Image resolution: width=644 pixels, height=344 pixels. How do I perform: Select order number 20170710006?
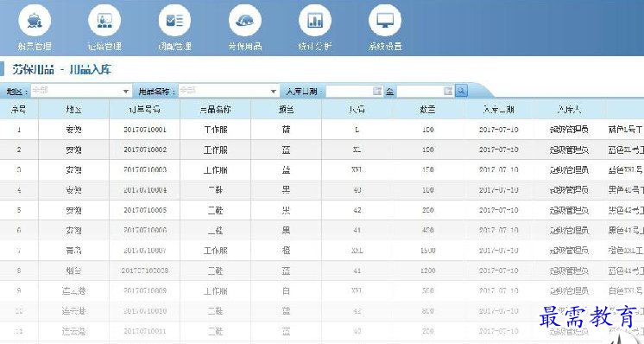pos(144,230)
